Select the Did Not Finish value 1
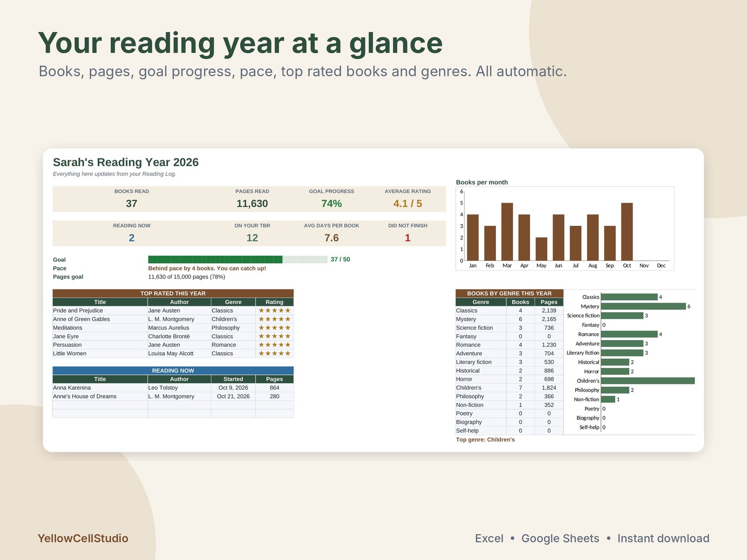747x560 pixels. [408, 238]
